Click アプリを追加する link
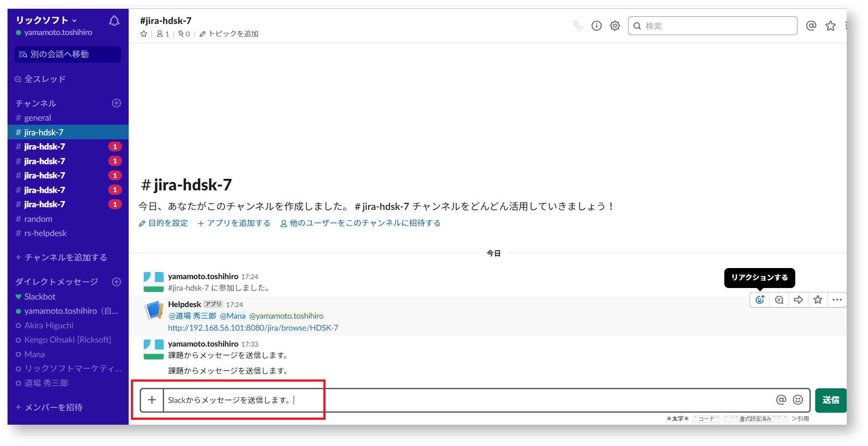Viewport: 868px width, 446px height. tap(234, 223)
